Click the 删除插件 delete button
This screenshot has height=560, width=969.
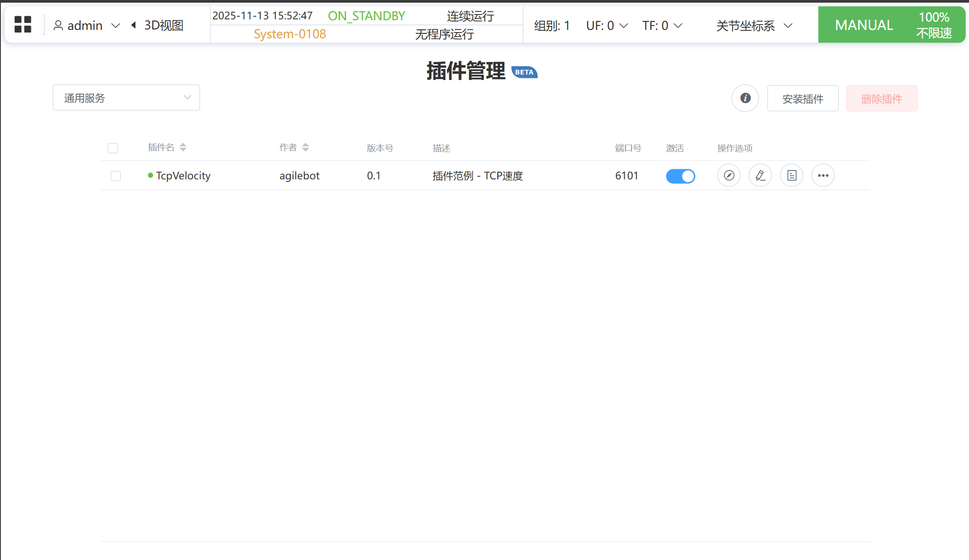pos(881,98)
